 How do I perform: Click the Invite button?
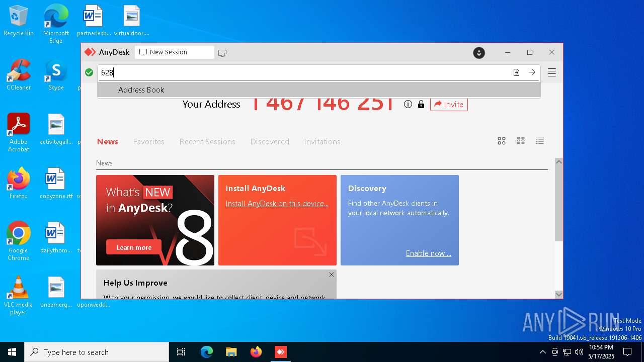pyautogui.click(x=449, y=104)
